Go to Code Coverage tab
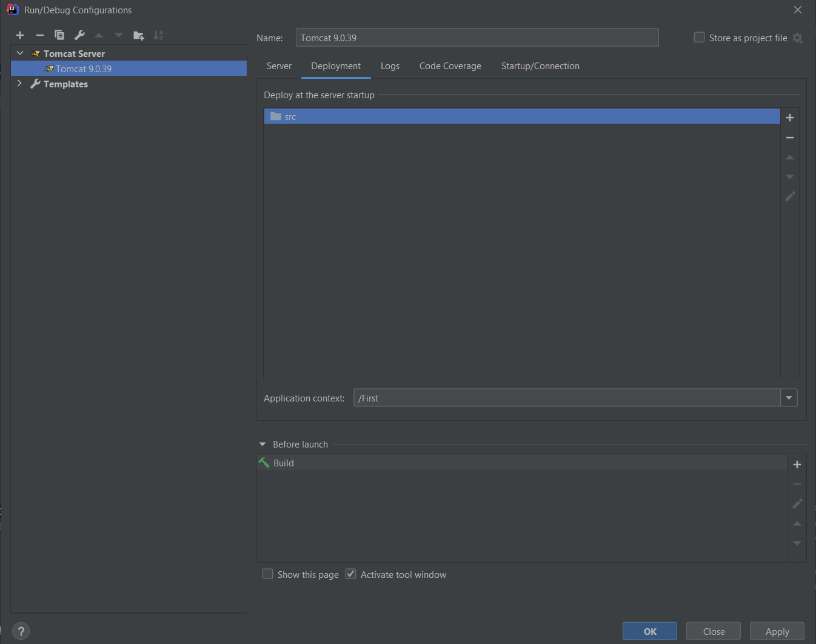The height and width of the screenshot is (644, 816). (x=450, y=66)
